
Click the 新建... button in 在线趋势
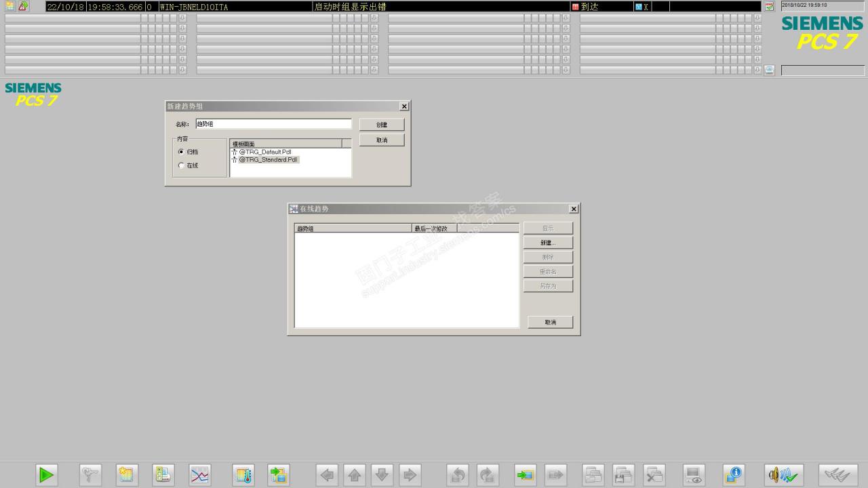tap(548, 243)
